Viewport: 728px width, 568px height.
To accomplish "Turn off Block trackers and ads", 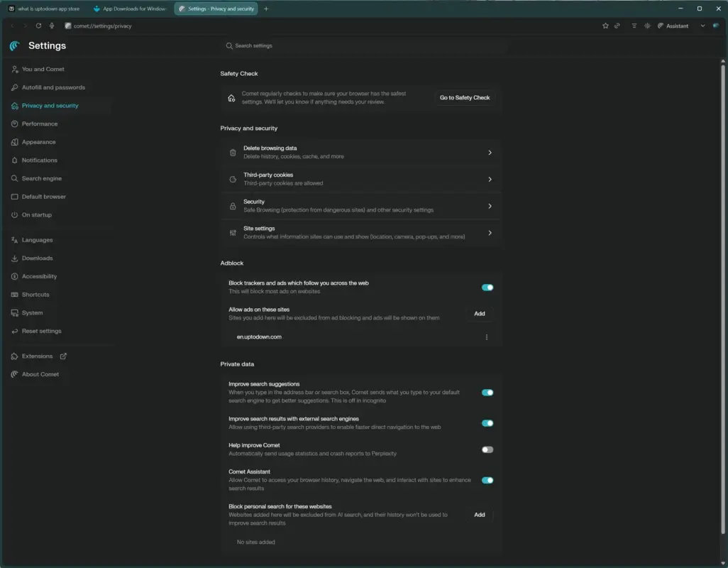I will tap(487, 287).
